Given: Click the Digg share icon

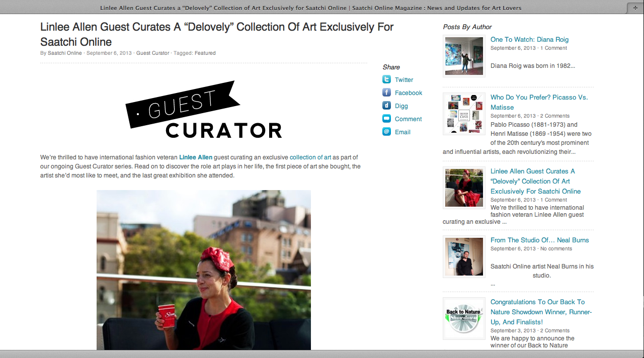Looking at the screenshot, I should (386, 106).
